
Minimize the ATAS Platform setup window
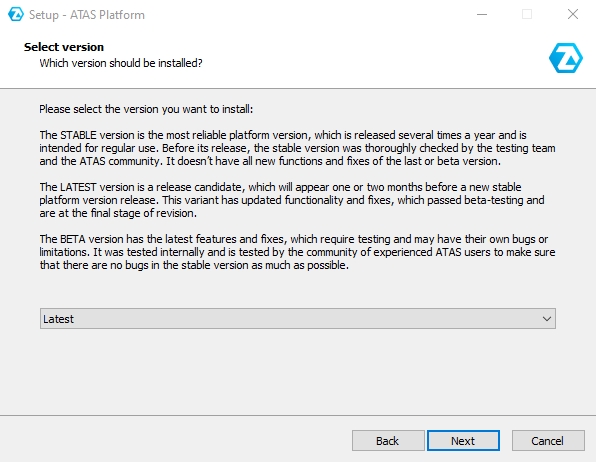tap(482, 14)
